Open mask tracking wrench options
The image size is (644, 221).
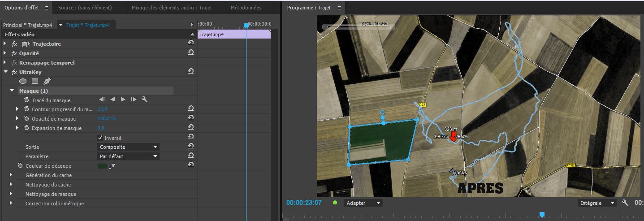(144, 100)
